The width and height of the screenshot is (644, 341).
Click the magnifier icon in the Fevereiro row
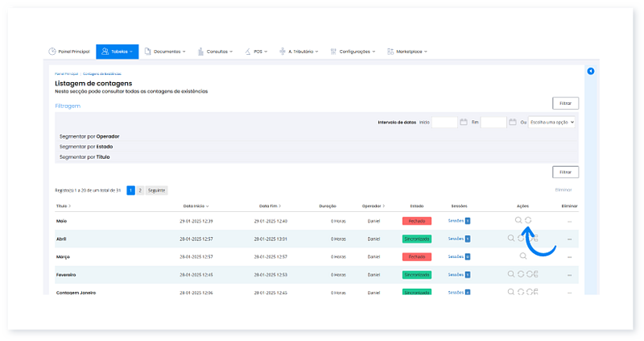pos(511,274)
